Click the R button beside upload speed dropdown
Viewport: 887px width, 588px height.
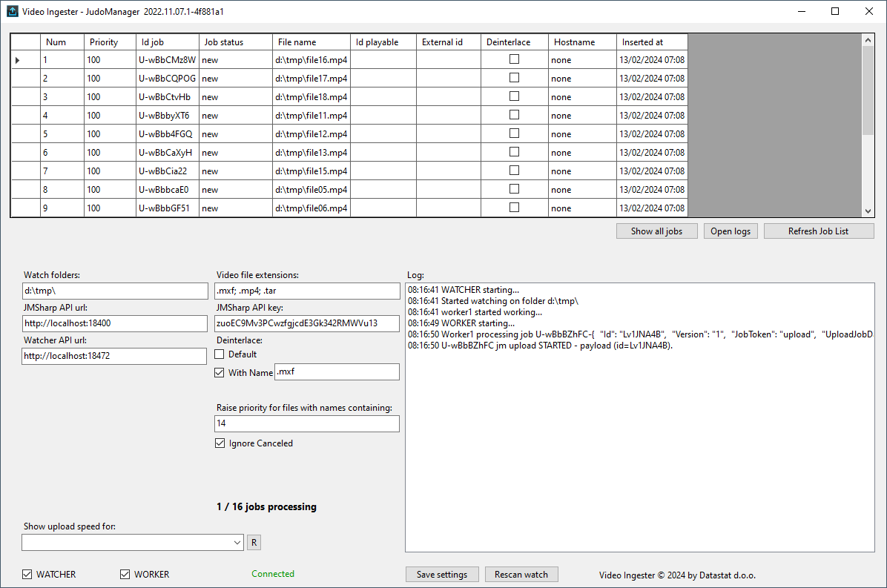(x=254, y=543)
